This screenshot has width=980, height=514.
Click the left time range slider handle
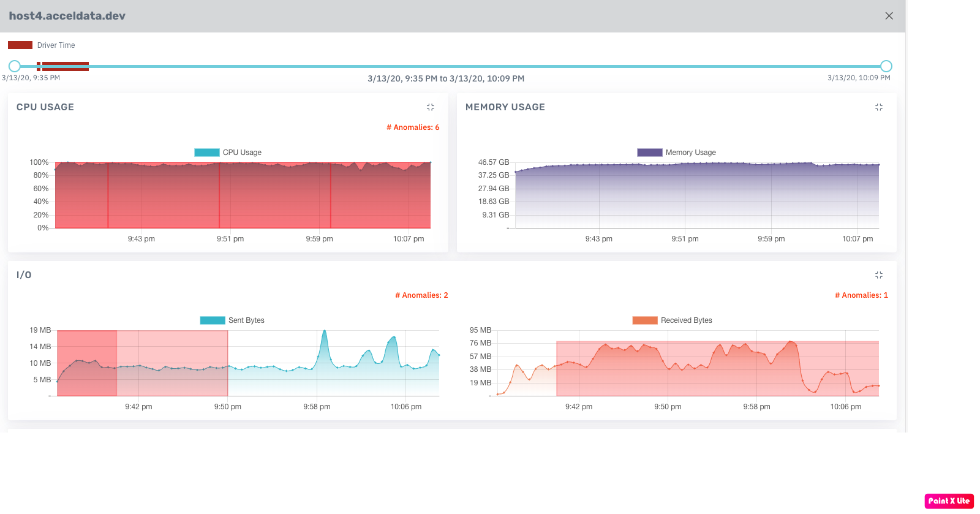pos(15,66)
